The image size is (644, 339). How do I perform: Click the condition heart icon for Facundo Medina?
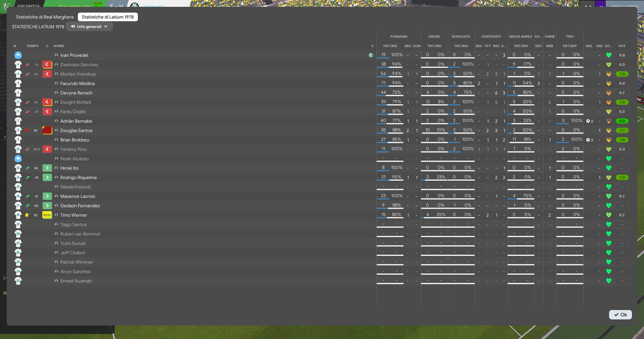pos(609,84)
